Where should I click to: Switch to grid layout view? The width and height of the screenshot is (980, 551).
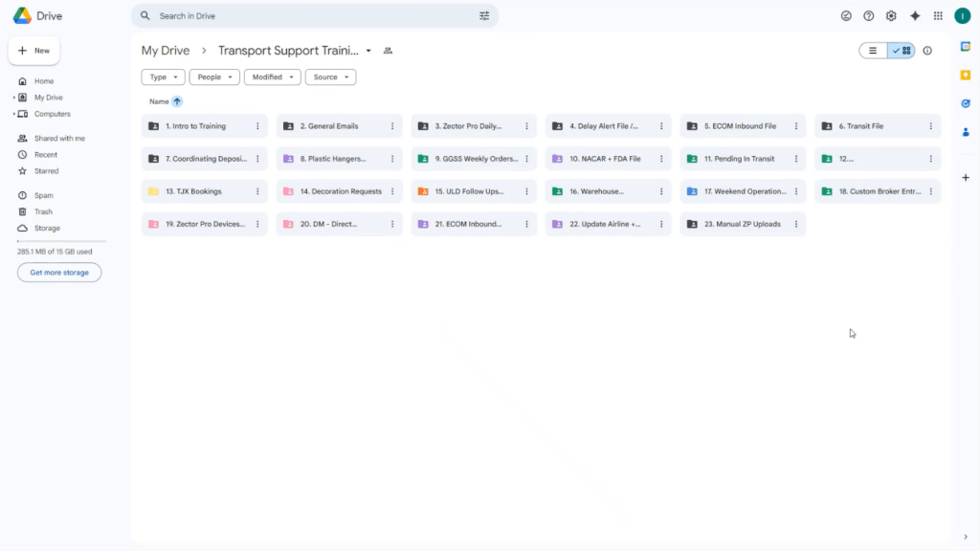[902, 51]
